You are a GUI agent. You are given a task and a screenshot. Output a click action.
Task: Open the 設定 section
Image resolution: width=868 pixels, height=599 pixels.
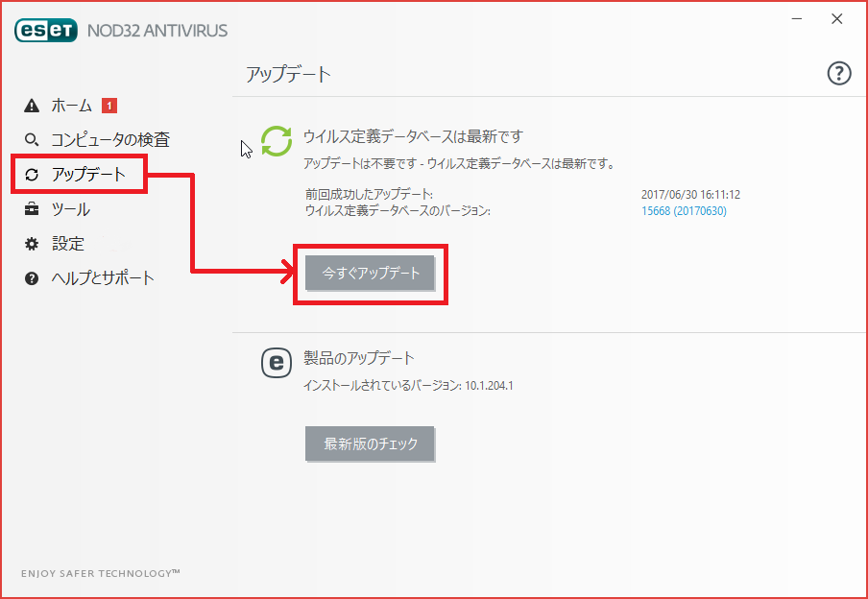[68, 244]
